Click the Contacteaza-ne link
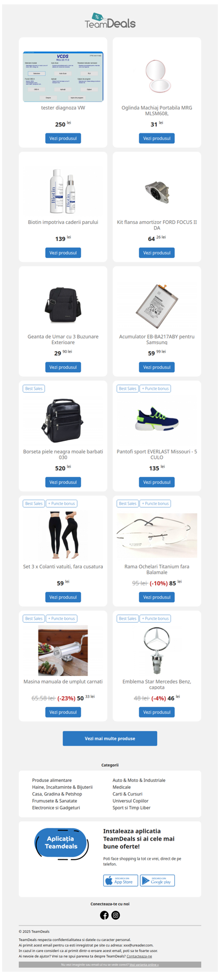The height and width of the screenshot is (980, 220). click(x=139, y=956)
